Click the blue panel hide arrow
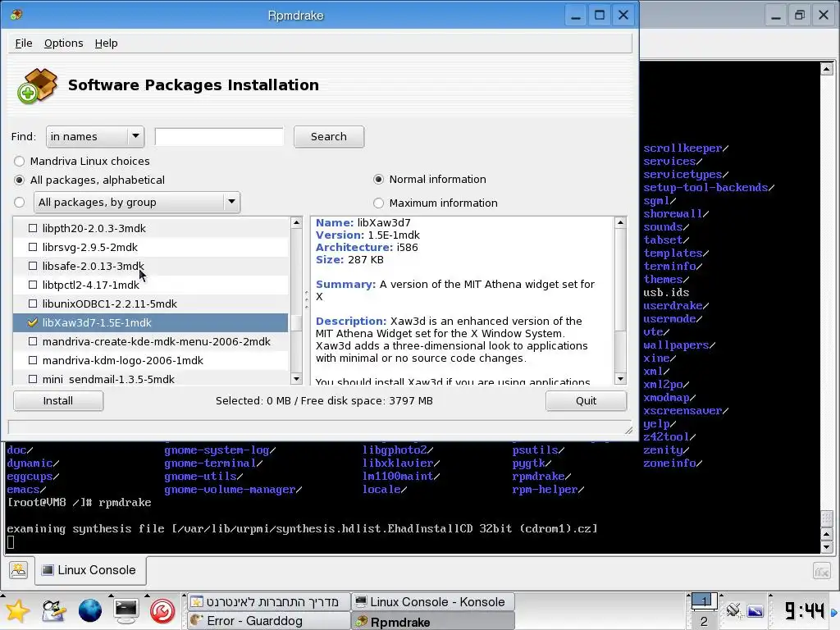 (834, 612)
